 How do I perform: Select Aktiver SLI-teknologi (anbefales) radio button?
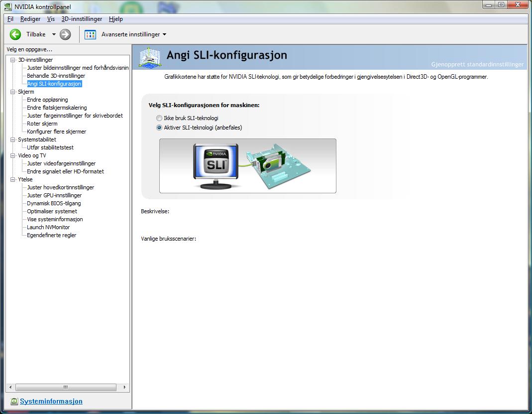tap(159, 128)
